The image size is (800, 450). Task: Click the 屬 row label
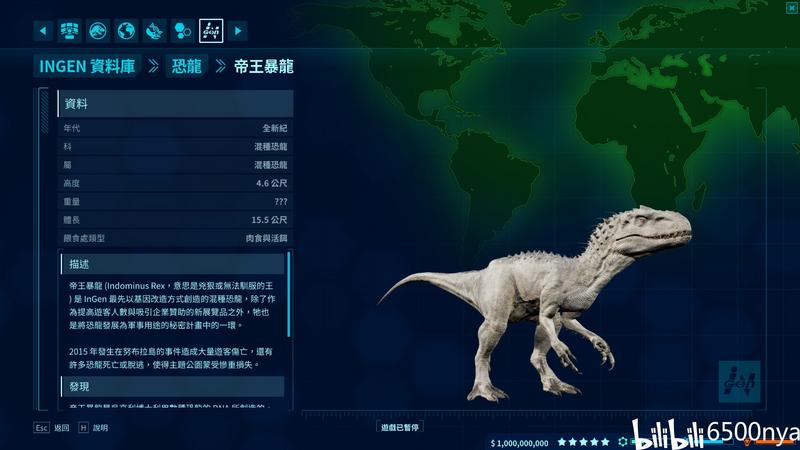(x=67, y=165)
